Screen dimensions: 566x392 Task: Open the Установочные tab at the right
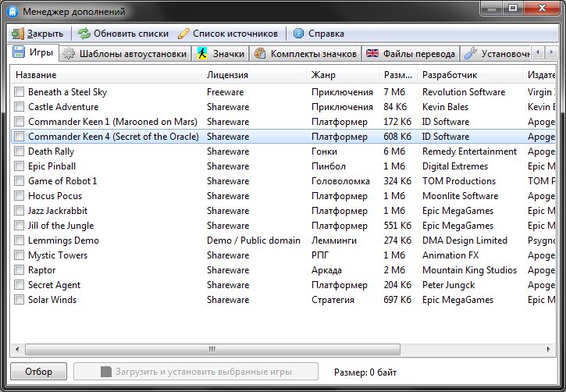(497, 54)
